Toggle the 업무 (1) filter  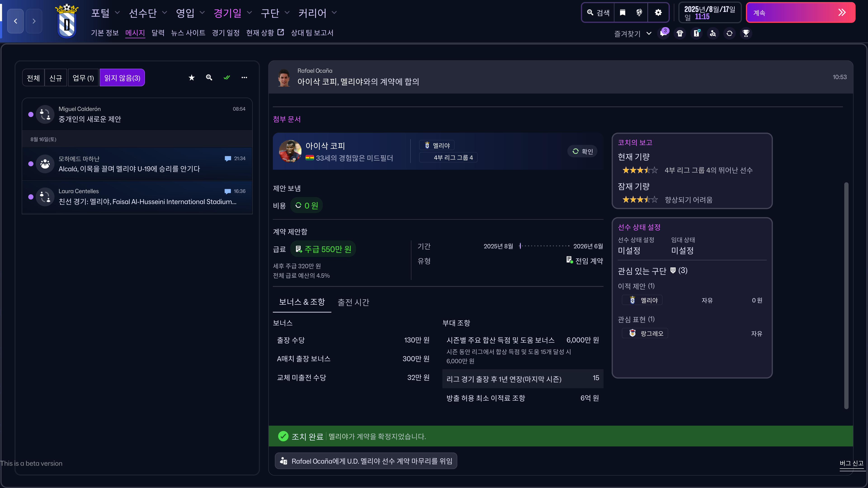83,78
